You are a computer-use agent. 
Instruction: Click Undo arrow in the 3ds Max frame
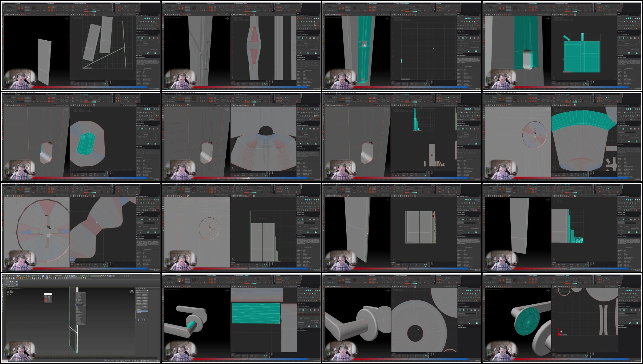coord(3,276)
